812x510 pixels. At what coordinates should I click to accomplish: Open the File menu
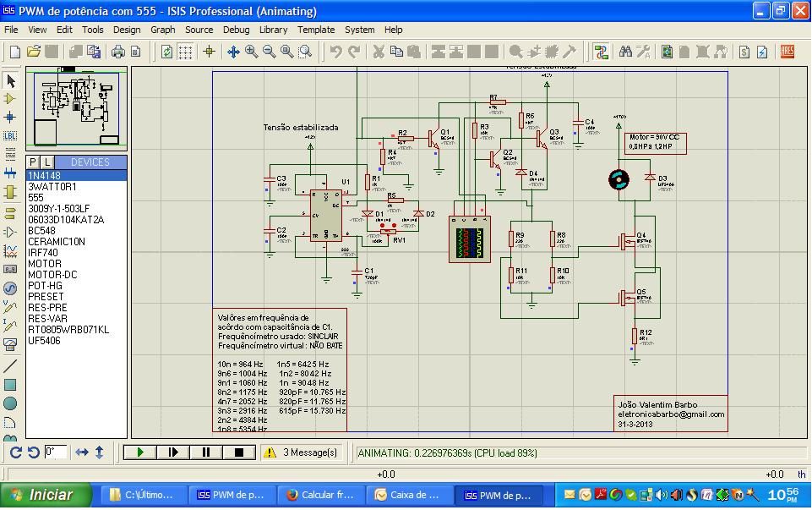11,30
